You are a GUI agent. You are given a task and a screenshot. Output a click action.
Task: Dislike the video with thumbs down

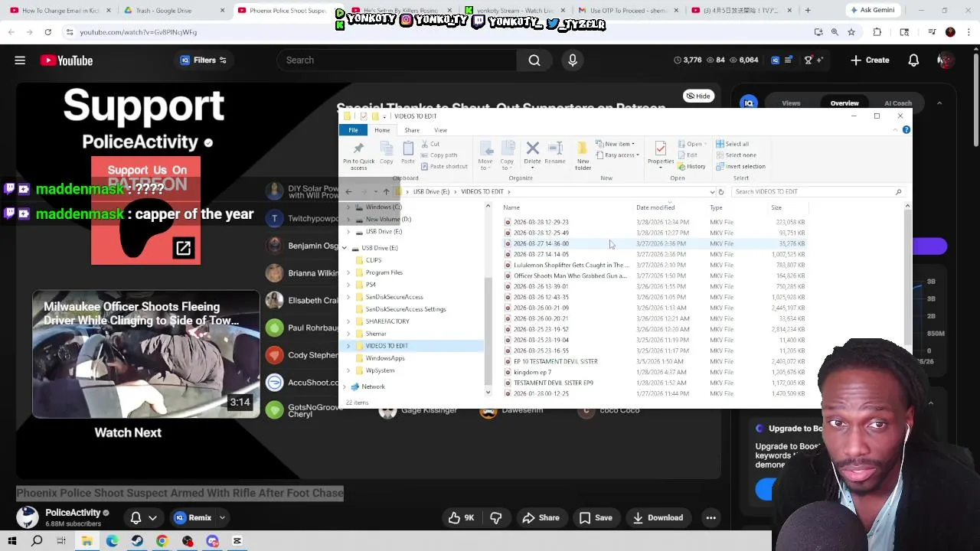point(495,517)
